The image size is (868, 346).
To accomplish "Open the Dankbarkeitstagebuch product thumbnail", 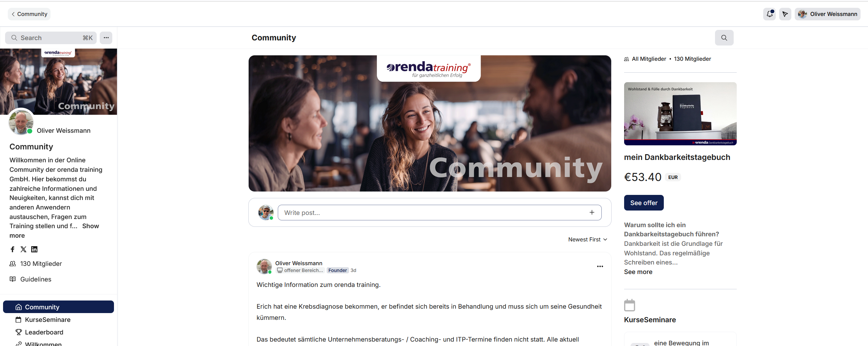I will coord(680,114).
